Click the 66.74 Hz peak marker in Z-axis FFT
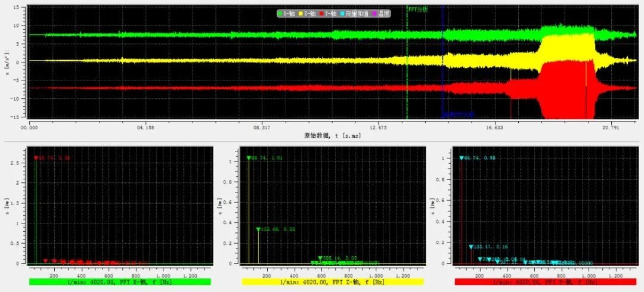The image size is (644, 292). [249, 158]
